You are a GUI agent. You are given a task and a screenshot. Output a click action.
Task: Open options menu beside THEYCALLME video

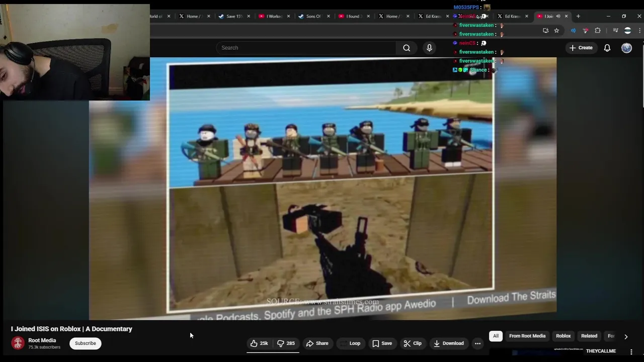(631, 352)
